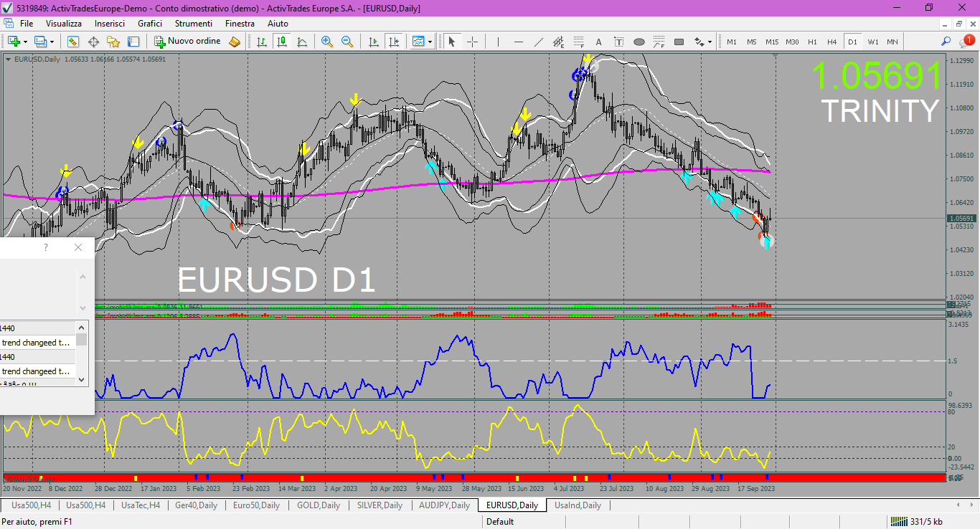Open the Terminal panel icon

133,42
